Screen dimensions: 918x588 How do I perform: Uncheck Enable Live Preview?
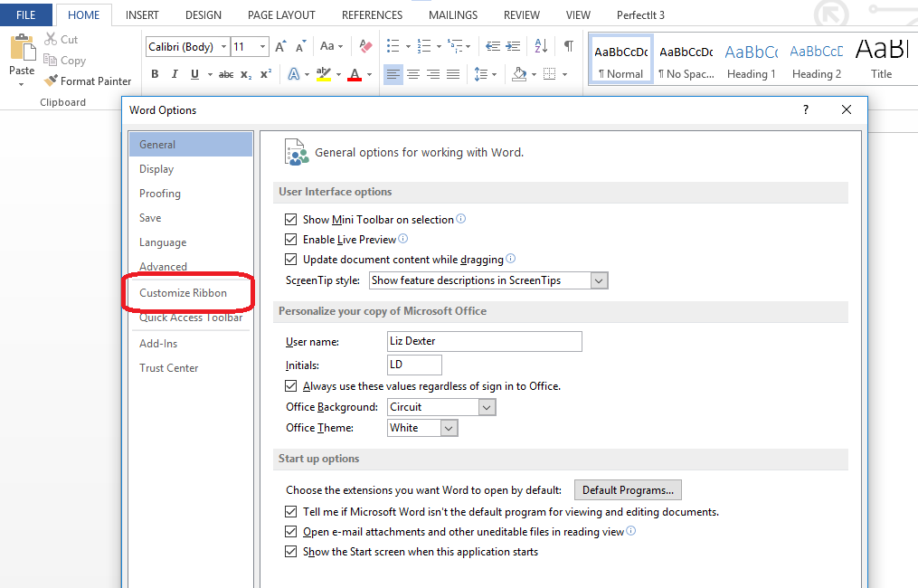point(291,239)
